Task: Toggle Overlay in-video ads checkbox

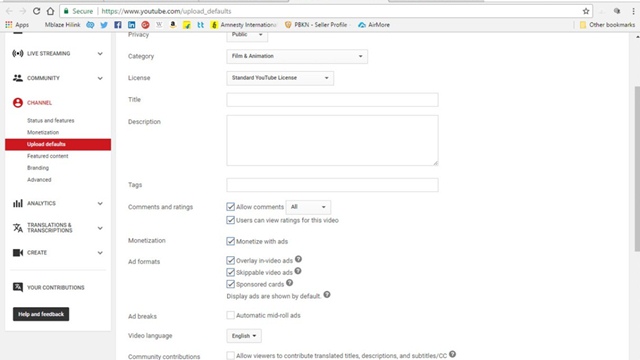Action: [231, 260]
